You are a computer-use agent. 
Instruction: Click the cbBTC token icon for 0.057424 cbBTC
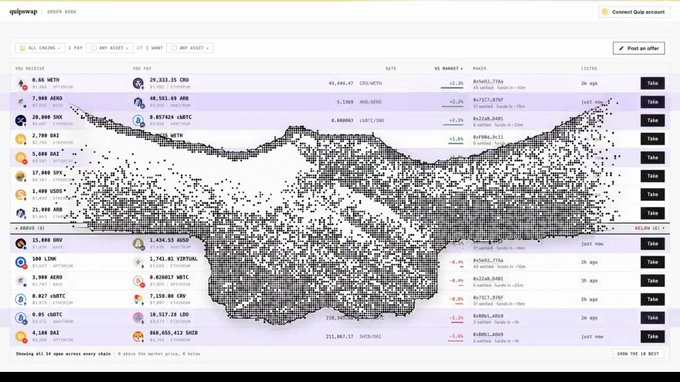coord(138,121)
